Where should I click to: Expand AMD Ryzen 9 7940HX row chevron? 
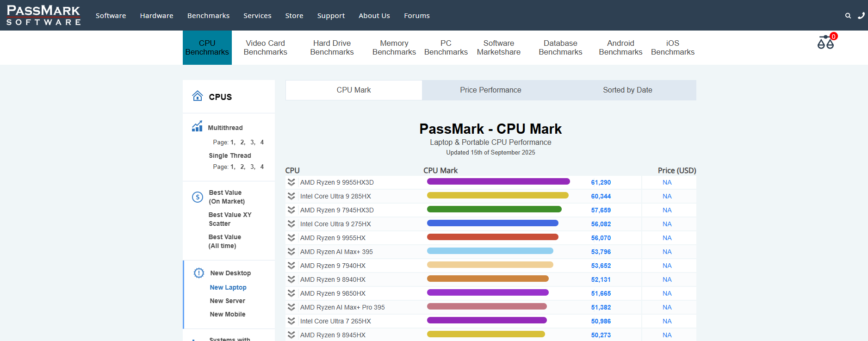(x=291, y=266)
